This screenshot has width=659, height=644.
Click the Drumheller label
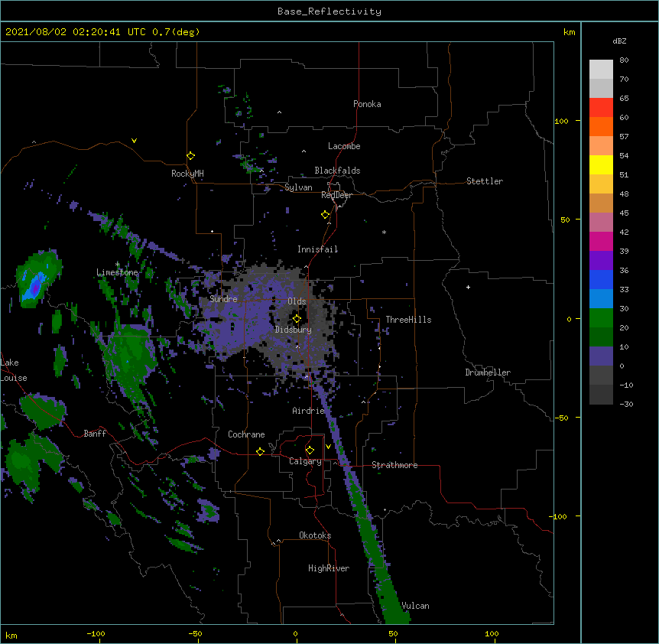[x=488, y=372]
